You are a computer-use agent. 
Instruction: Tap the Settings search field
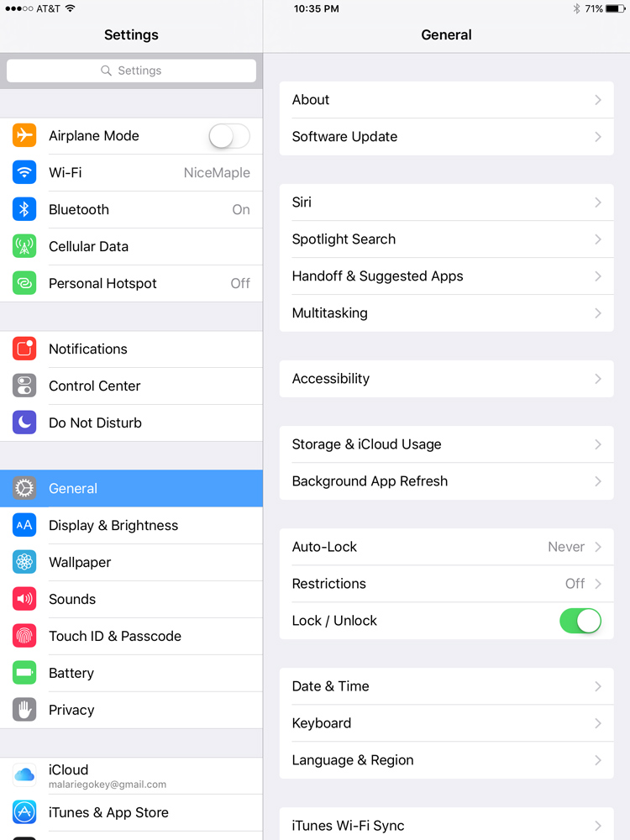(x=131, y=71)
